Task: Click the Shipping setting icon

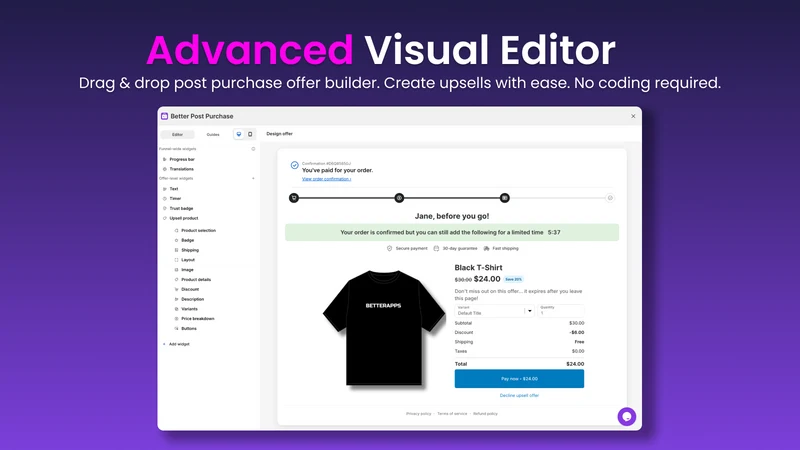Action: [177, 250]
